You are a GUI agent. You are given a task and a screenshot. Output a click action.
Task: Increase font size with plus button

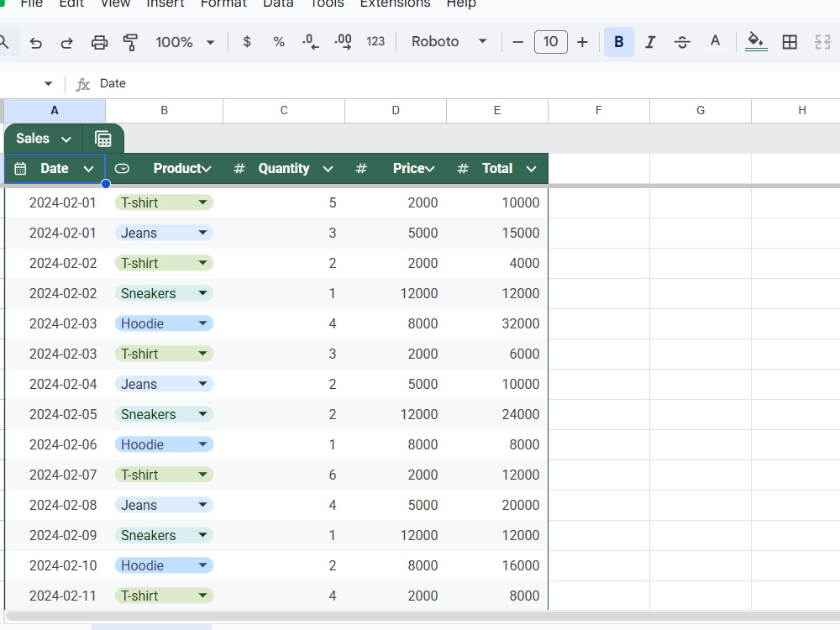click(582, 42)
